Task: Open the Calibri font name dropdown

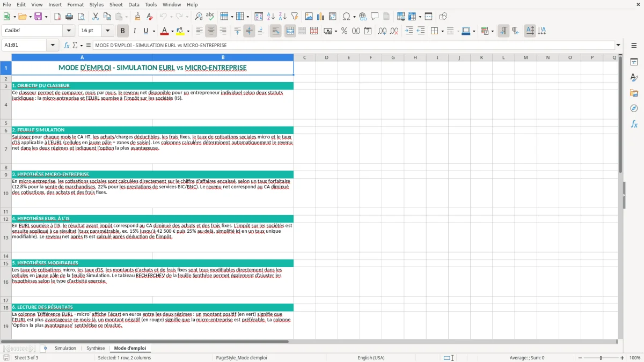Action: pos(68,31)
